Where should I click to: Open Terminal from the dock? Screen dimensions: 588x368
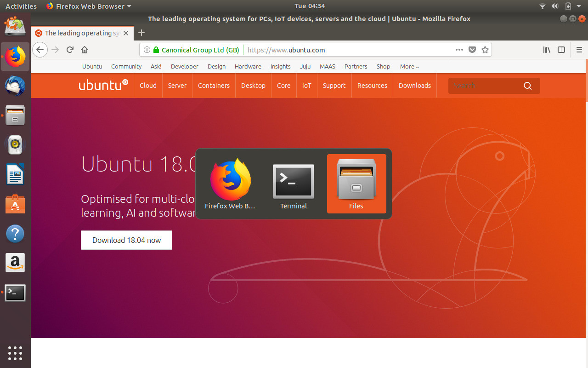click(15, 293)
